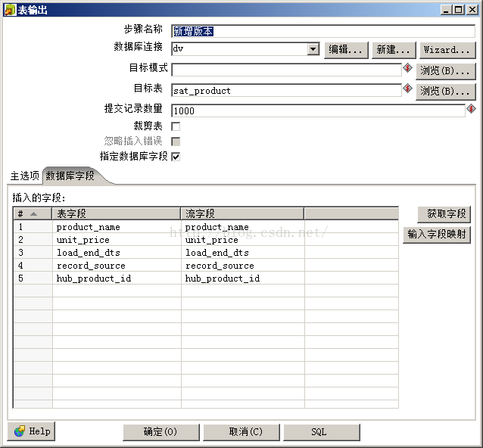Viewport: 483px width, 448px height.
Task: Click row number 5 in the fields table
Action: click(x=33, y=278)
